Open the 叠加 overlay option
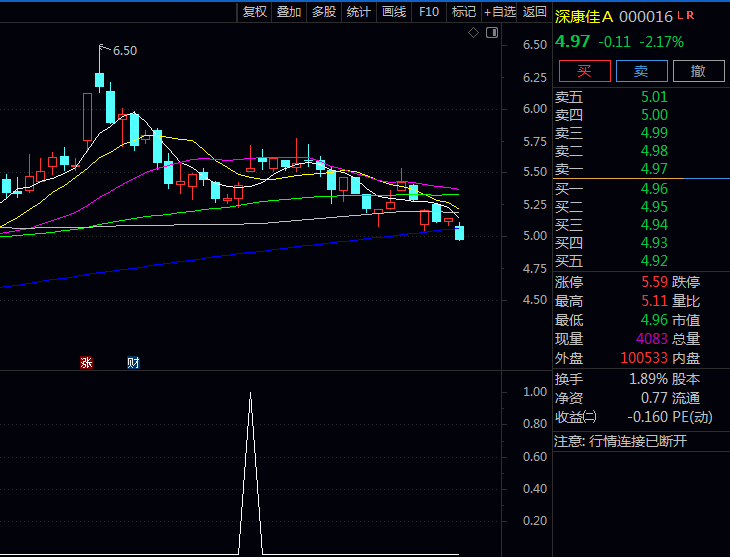730x557 pixels. (289, 12)
